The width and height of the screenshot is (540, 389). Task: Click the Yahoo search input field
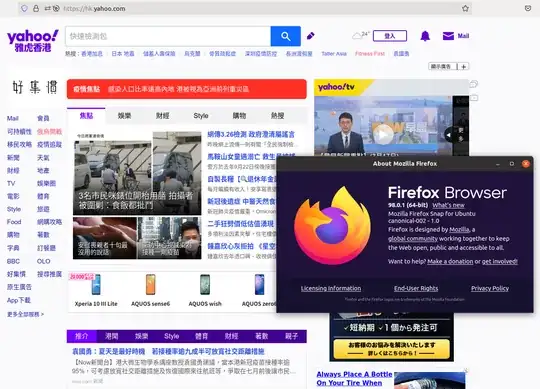(x=168, y=36)
